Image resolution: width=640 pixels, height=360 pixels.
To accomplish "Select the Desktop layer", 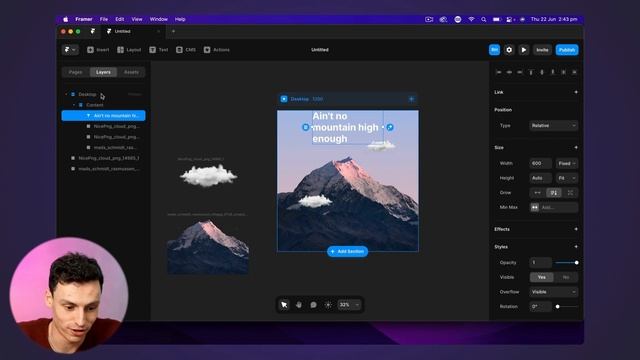I will pyautogui.click(x=103, y=94).
